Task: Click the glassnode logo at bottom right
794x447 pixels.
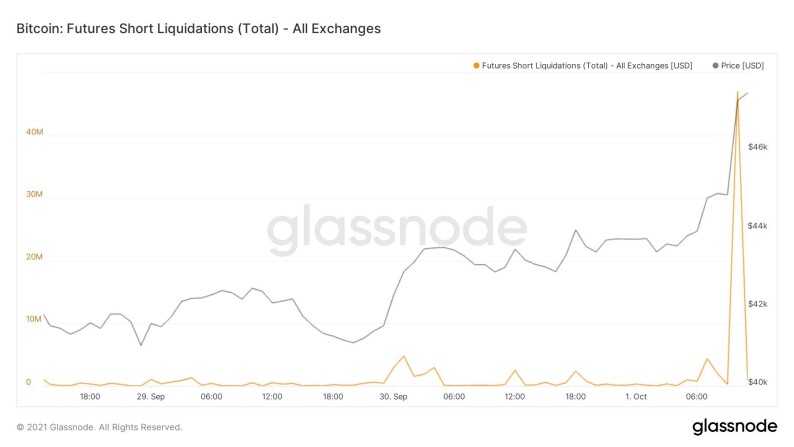Action: click(734, 427)
